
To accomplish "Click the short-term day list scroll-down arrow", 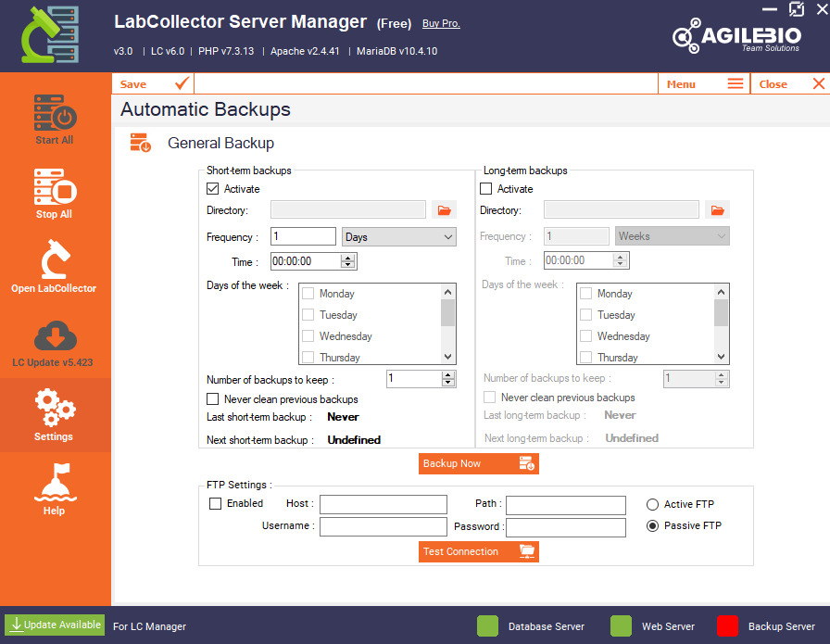I will coord(447,357).
